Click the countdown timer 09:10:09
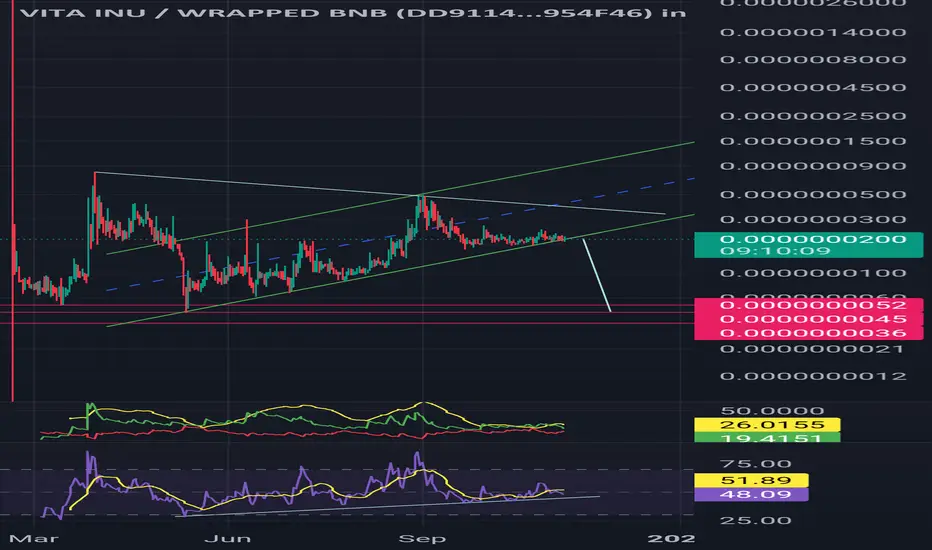932x550 pixels. pos(775,251)
